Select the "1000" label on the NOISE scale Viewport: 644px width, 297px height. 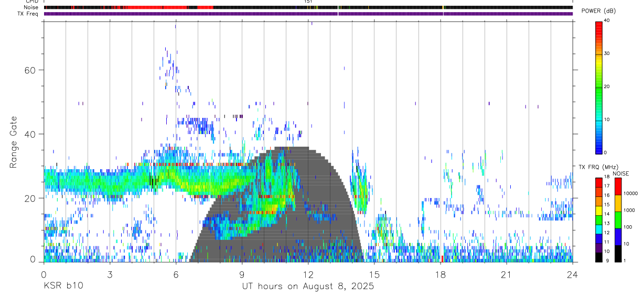tap(628, 210)
